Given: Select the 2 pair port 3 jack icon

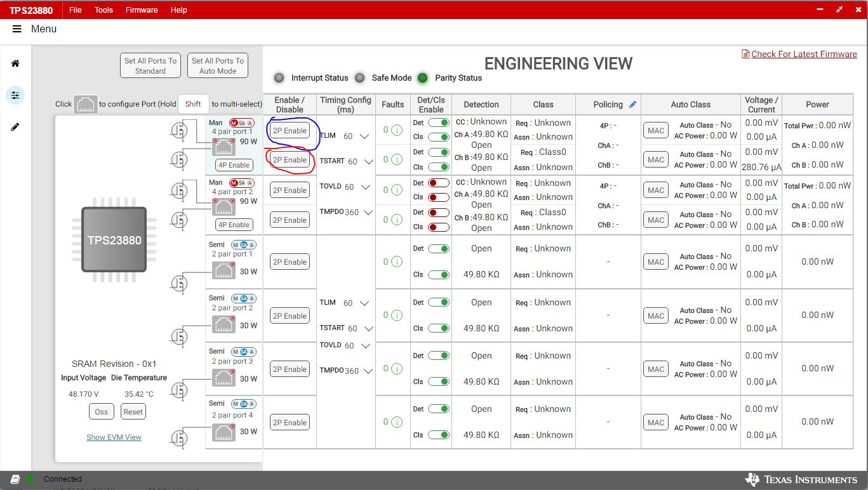Looking at the screenshot, I should [x=224, y=378].
